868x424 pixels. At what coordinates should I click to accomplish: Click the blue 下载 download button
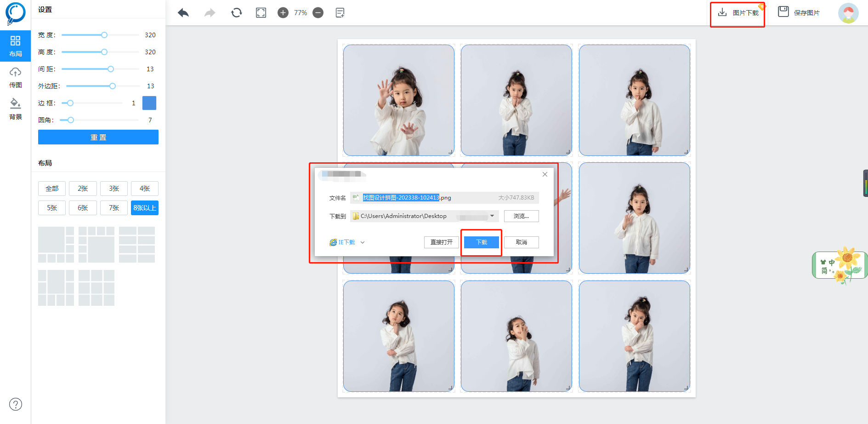(482, 242)
